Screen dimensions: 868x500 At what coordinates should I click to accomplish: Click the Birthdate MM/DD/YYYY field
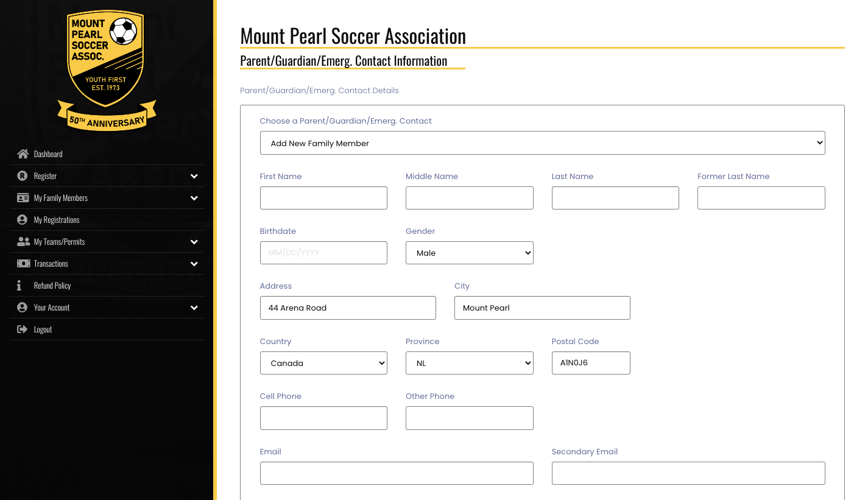[x=323, y=253]
